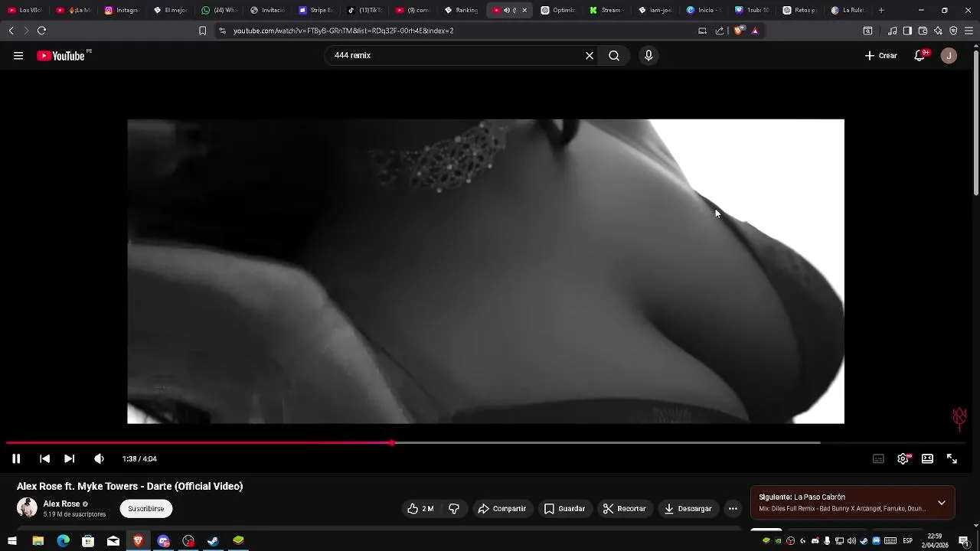The height and width of the screenshot is (551, 980).
Task: Open the Windows notification center
Action: coord(964,541)
